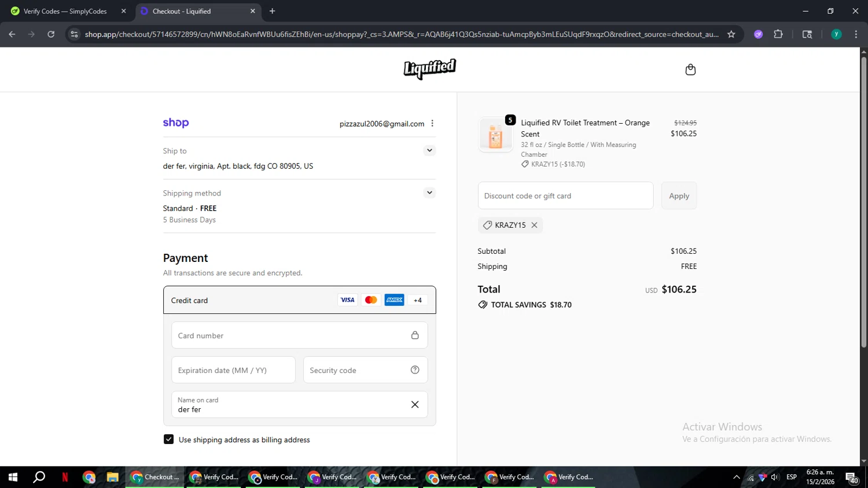This screenshot has height=488, width=868.
Task: Bookmark this page with the star icon
Action: pos(731,34)
